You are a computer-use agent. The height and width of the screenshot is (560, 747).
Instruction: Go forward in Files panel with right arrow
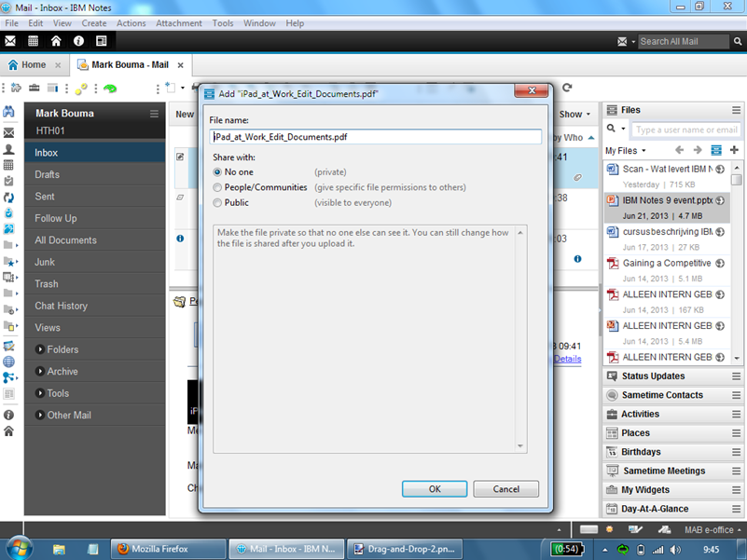(698, 150)
